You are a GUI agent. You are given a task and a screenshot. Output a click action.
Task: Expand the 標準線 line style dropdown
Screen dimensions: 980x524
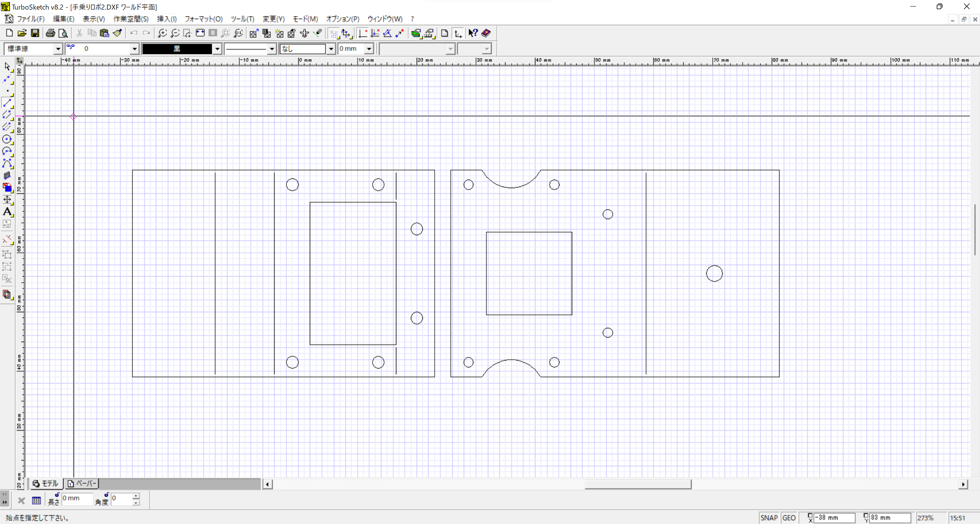click(x=58, y=49)
